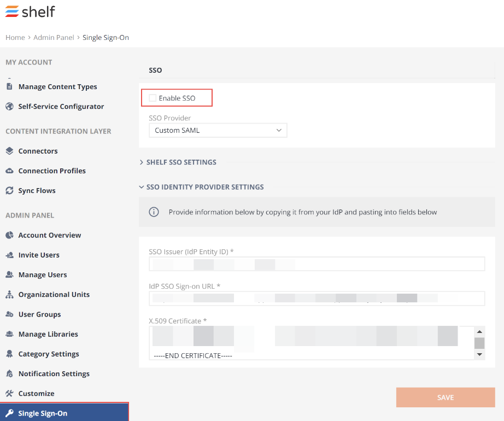
Task: Click the Save button
Action: 446,397
